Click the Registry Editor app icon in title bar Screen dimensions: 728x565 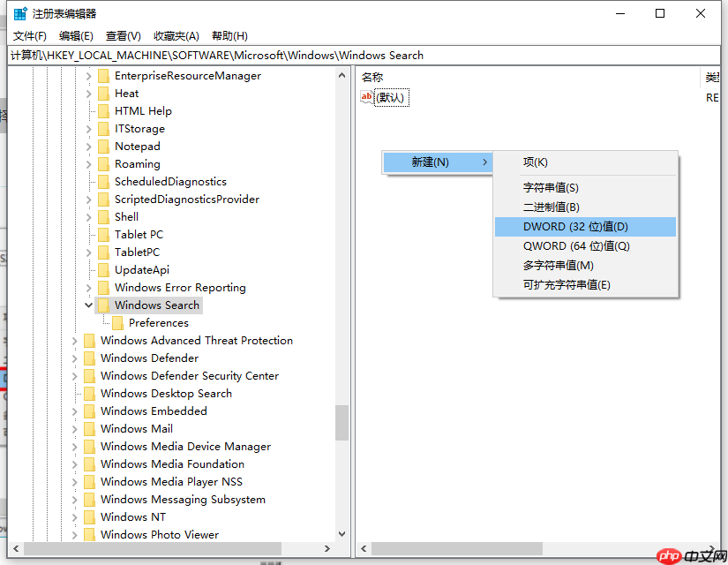[x=20, y=14]
